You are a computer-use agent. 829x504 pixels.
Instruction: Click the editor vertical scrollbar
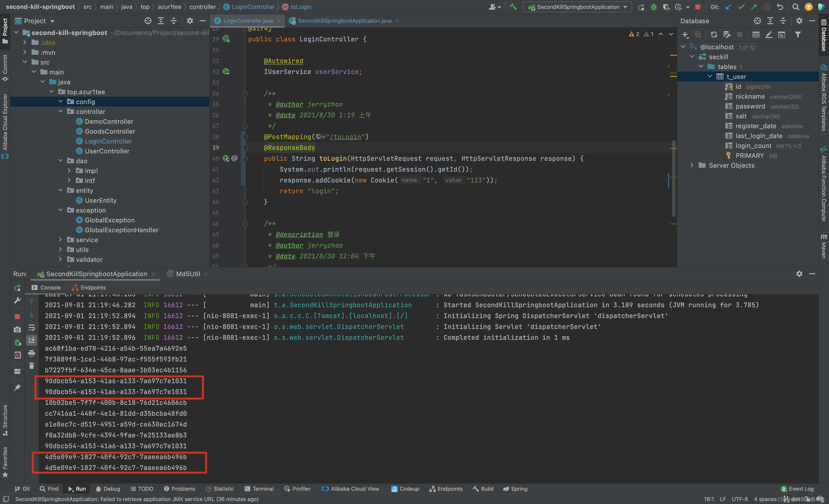tap(674, 178)
